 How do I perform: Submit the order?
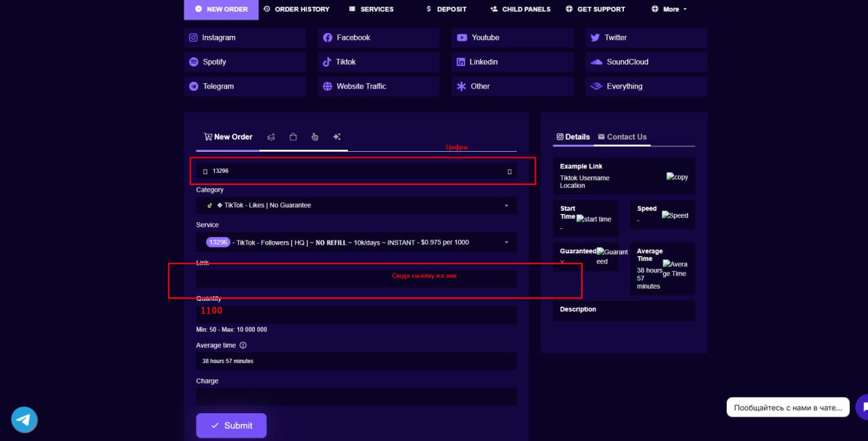(x=231, y=425)
